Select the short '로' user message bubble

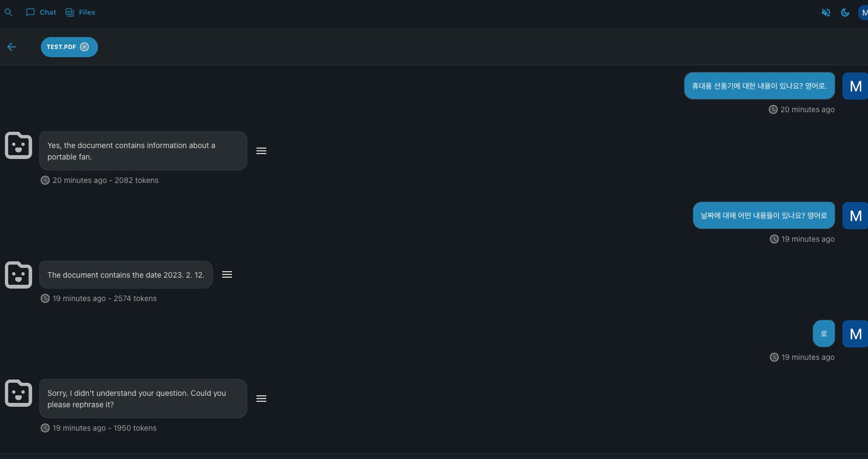click(824, 333)
